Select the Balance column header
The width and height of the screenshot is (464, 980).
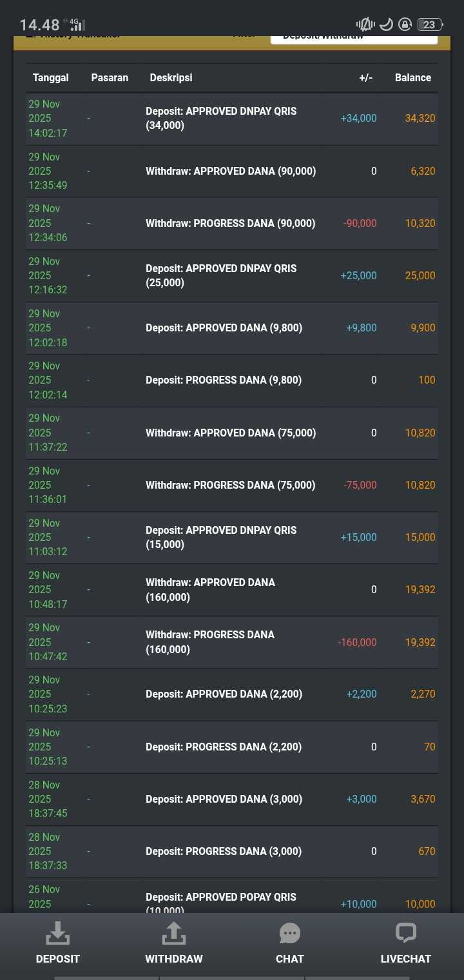413,77
